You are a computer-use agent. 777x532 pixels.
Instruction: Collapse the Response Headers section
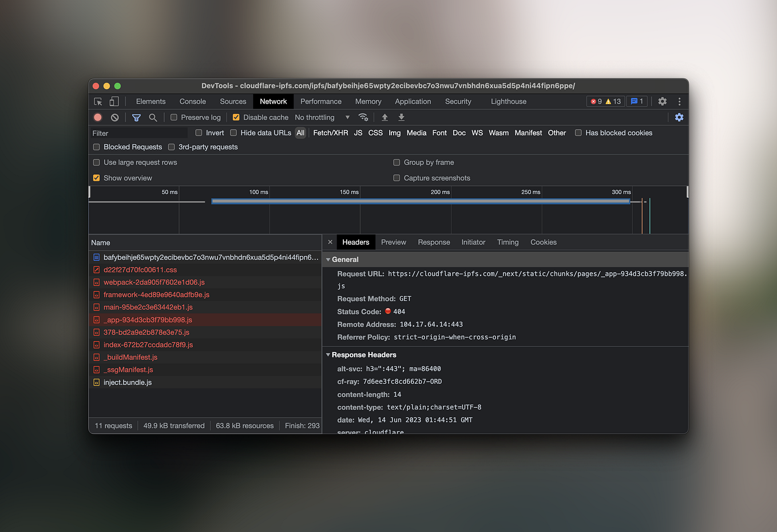(328, 355)
